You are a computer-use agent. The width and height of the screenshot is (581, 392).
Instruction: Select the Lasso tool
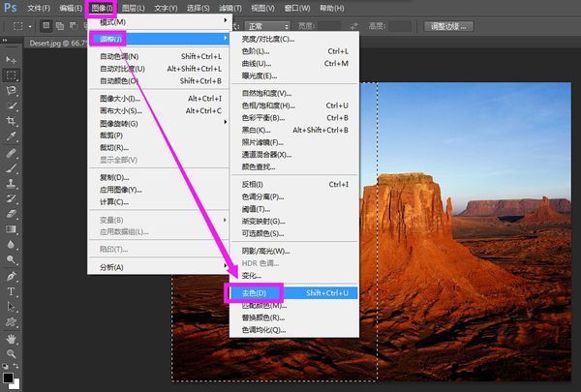pos(11,89)
